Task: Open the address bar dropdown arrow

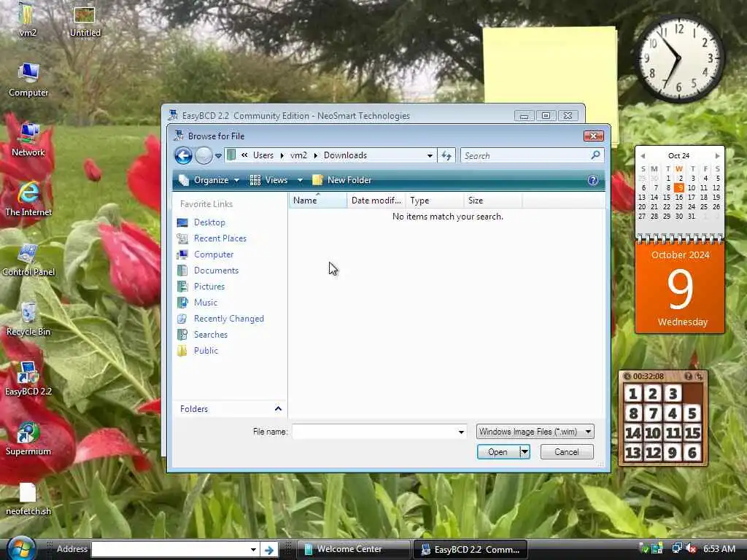Action: (x=430, y=156)
